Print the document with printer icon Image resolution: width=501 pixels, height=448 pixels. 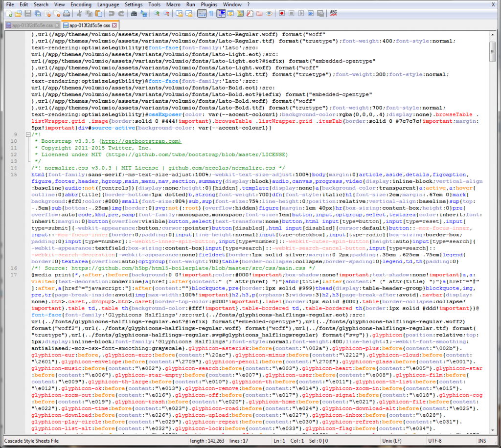[67, 13]
